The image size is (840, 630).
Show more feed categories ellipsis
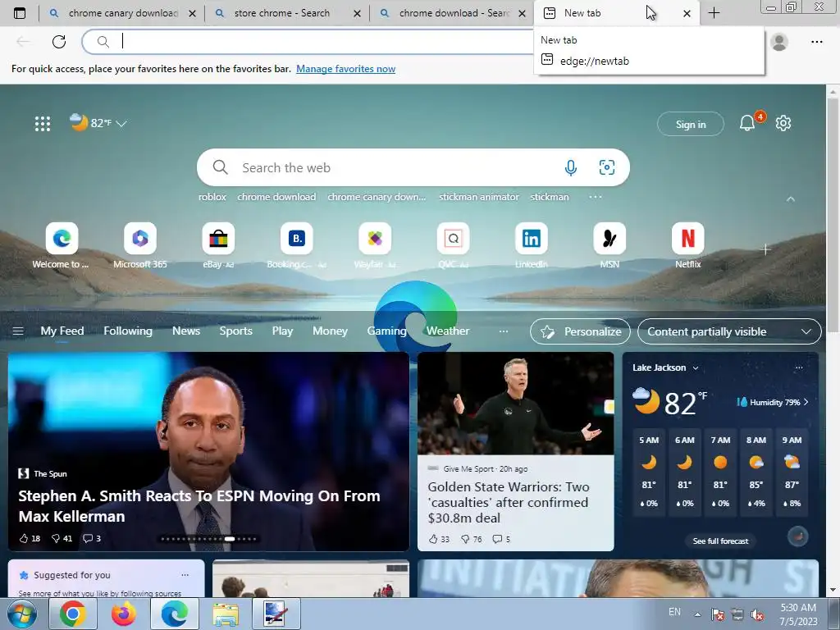tap(503, 331)
